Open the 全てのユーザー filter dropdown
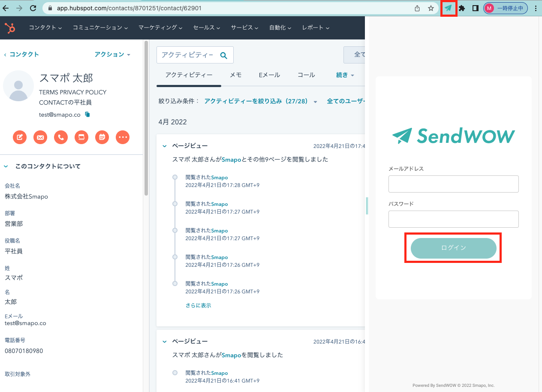 point(346,101)
